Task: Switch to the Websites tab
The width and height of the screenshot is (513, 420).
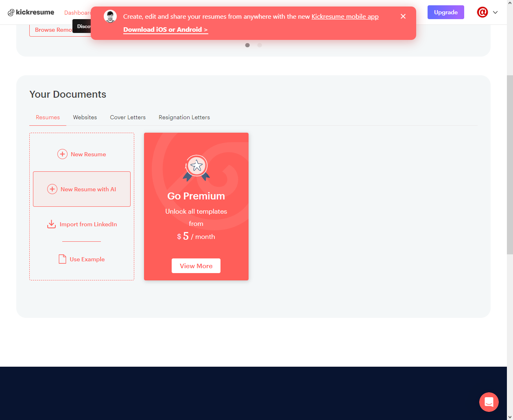Action: coord(85,117)
